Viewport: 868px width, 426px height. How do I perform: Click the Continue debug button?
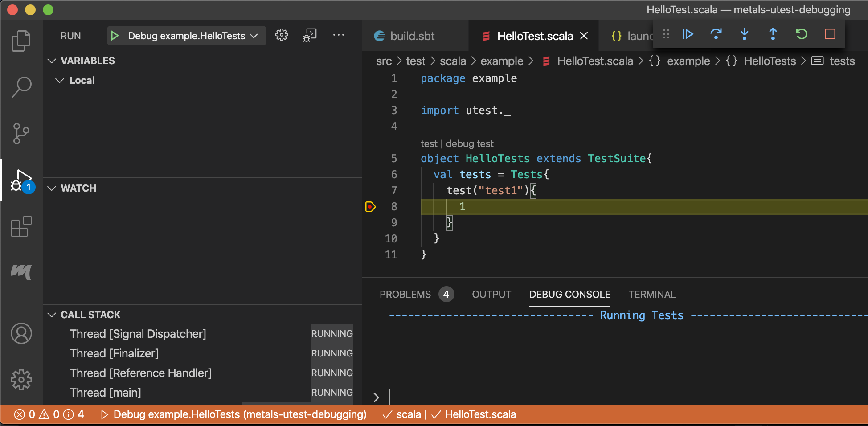tap(688, 34)
